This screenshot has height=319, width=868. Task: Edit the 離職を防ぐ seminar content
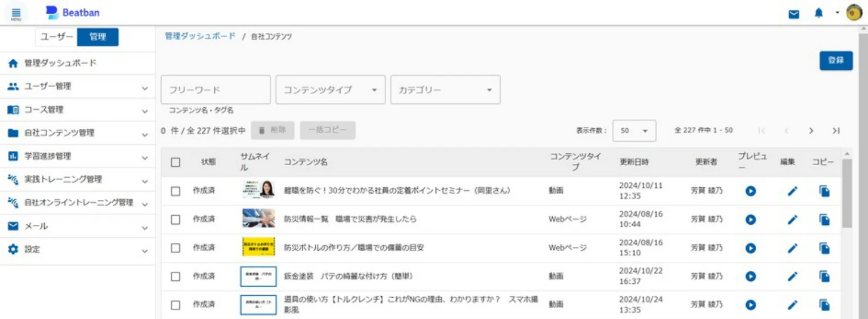(793, 191)
